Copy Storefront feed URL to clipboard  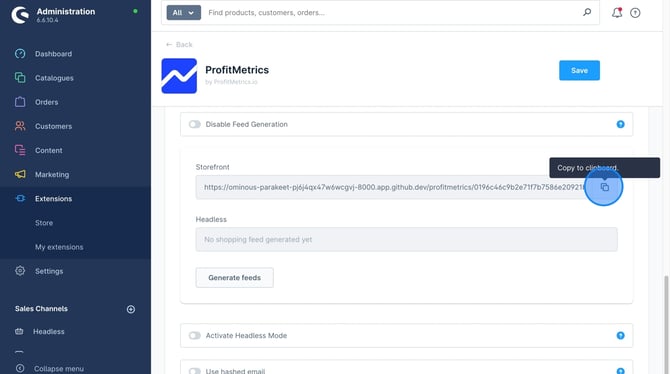tap(604, 187)
